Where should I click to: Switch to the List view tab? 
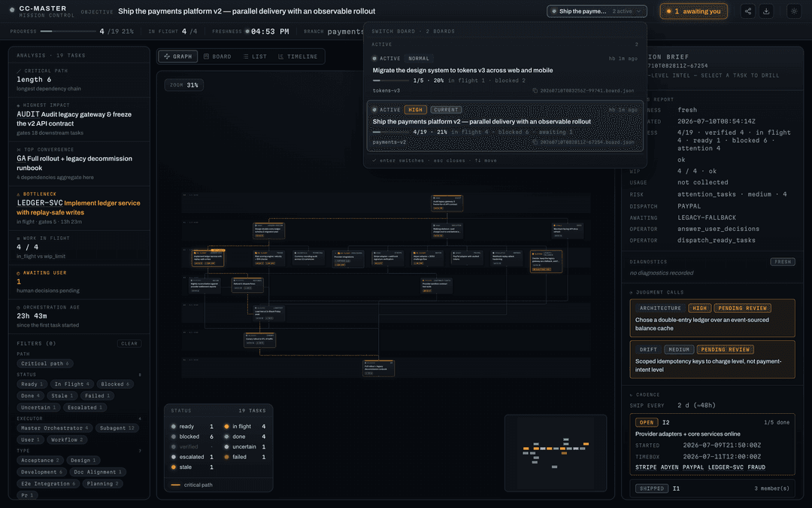[x=255, y=56]
